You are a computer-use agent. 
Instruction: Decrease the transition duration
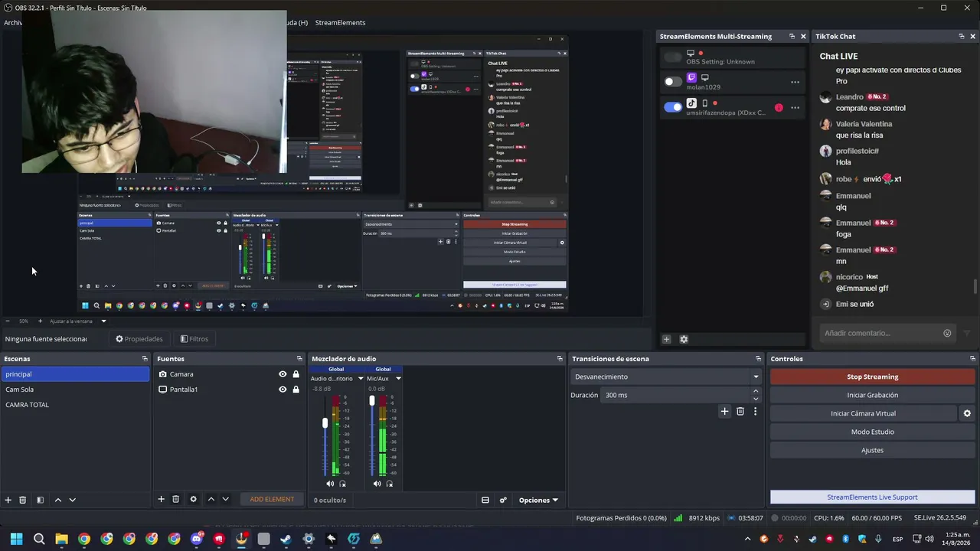pos(756,399)
